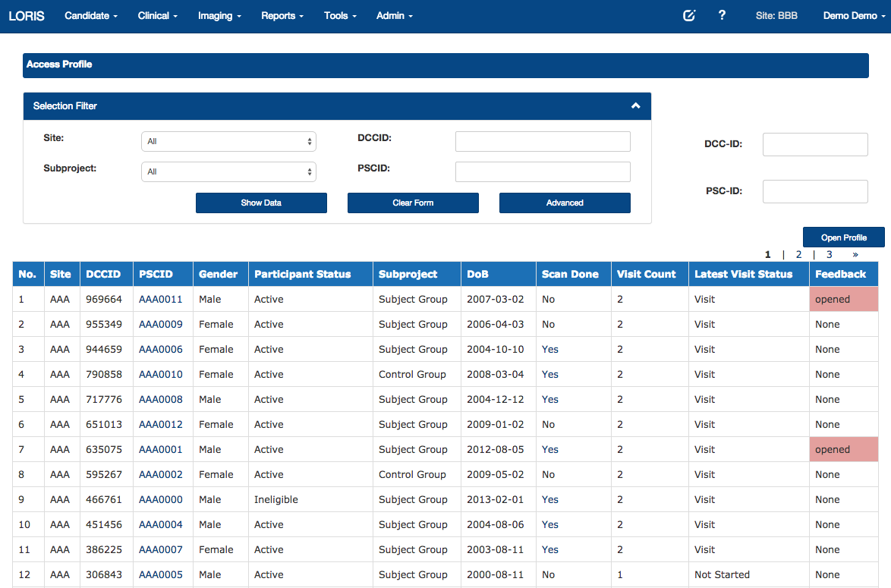Click the opened feedback cell for AAA0001
This screenshot has width=891, height=588.
843,449
